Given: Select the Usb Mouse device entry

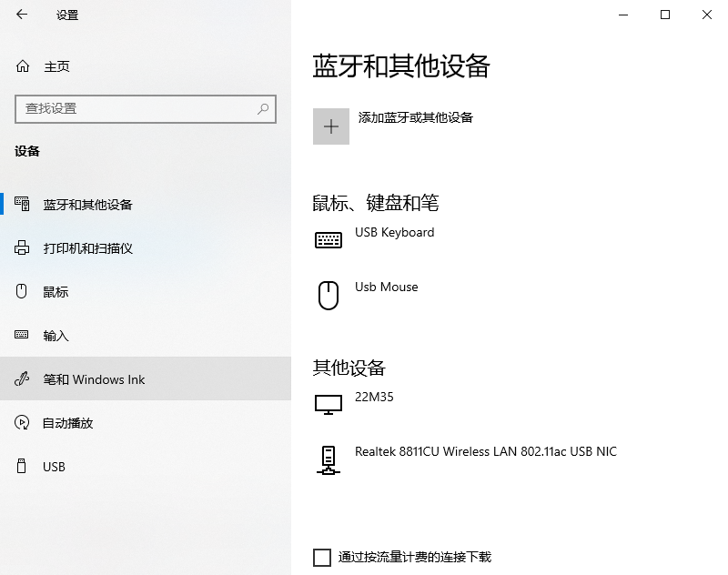Looking at the screenshot, I should [386, 287].
